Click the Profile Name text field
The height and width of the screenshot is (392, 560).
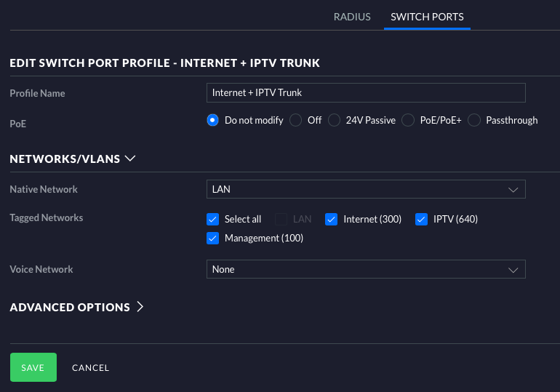[x=366, y=93]
